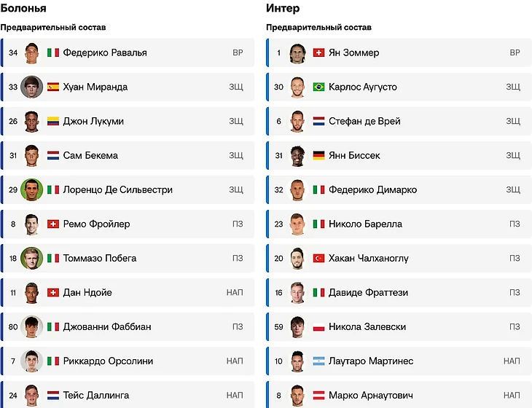This screenshot has width=532, height=408.
Task: Select Риккардо Орсолини's name
Action: pos(108,361)
